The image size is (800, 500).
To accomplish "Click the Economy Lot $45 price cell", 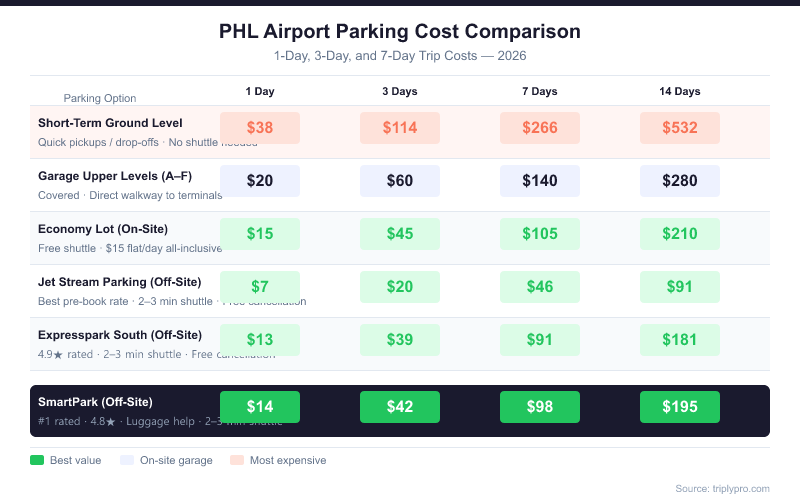I will pos(400,234).
